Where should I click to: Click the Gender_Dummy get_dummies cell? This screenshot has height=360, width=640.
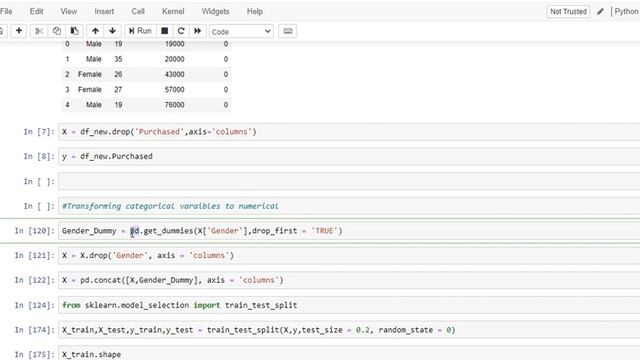point(349,231)
